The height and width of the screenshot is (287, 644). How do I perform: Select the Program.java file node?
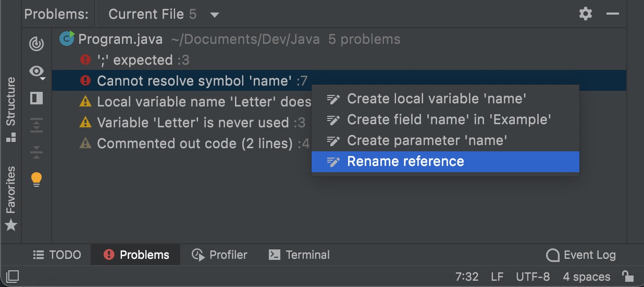(120, 39)
